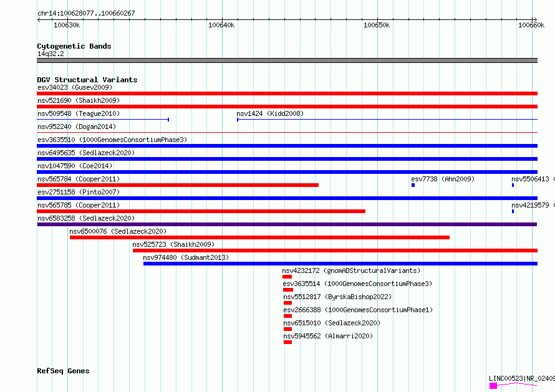Select the thin blue line under nsv1424
This screenshot has width=555, height=392.
point(387,120)
